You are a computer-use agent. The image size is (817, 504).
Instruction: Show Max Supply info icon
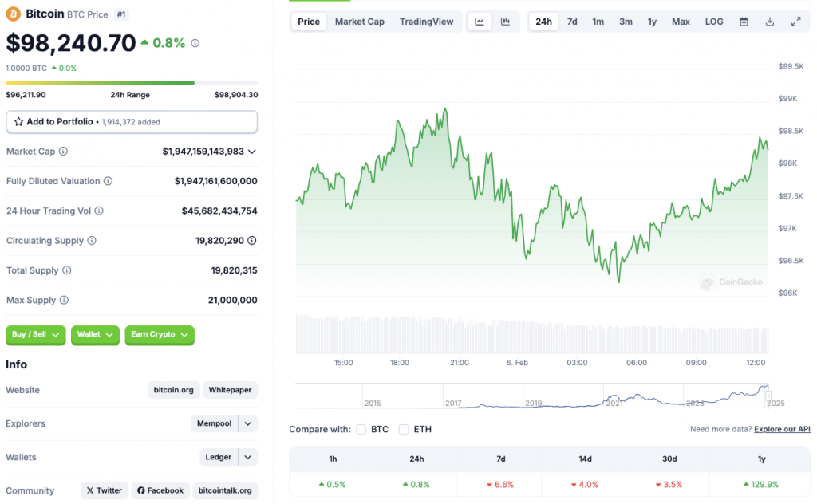64,299
